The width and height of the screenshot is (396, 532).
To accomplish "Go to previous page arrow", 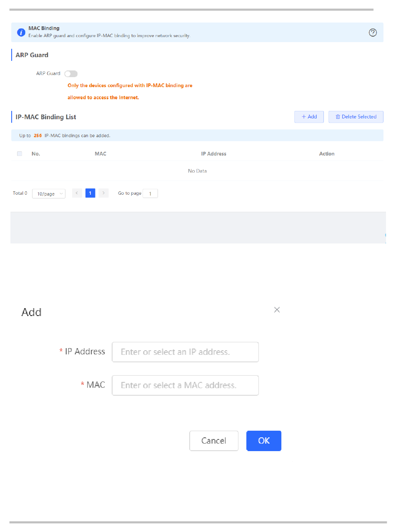I will pyautogui.click(x=77, y=193).
